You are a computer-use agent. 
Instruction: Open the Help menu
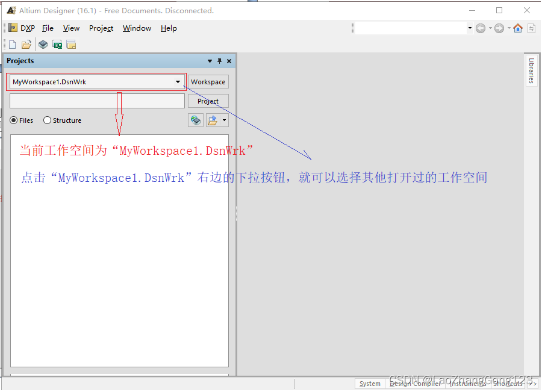pyautogui.click(x=169, y=28)
